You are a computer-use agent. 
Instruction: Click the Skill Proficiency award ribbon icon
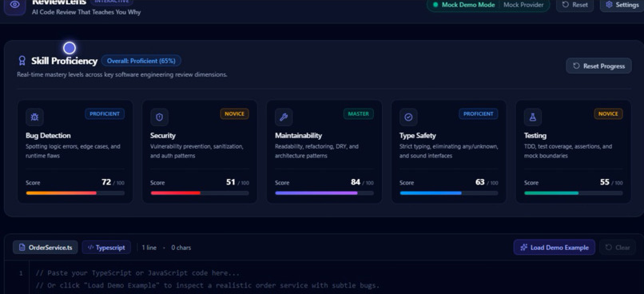pyautogui.click(x=22, y=61)
